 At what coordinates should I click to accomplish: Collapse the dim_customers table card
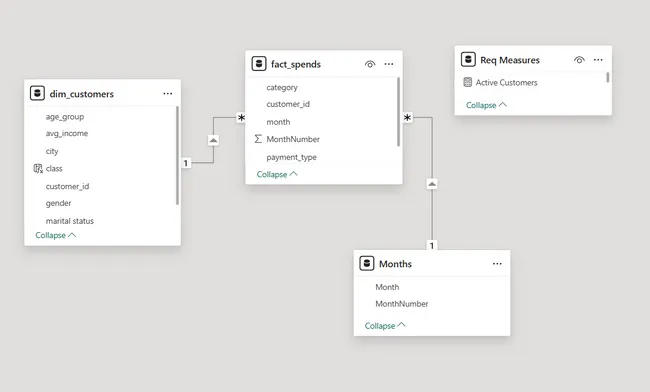[56, 235]
